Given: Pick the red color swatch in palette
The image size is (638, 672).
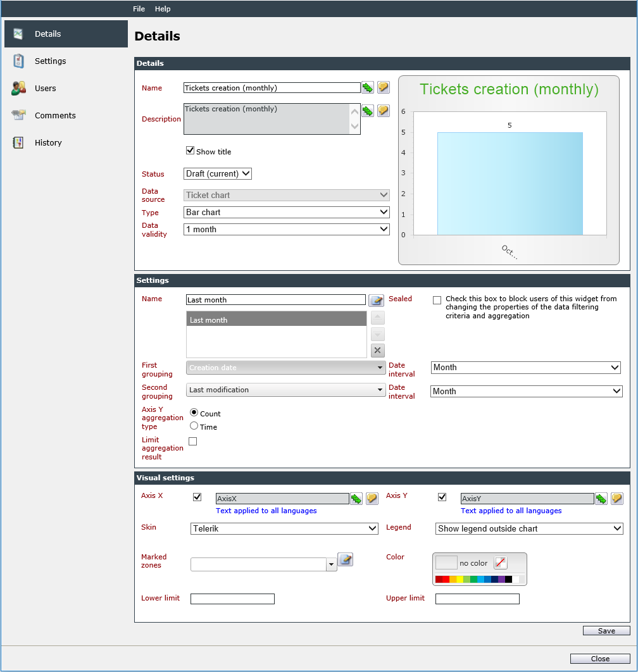Looking at the screenshot, I should coord(446,580).
